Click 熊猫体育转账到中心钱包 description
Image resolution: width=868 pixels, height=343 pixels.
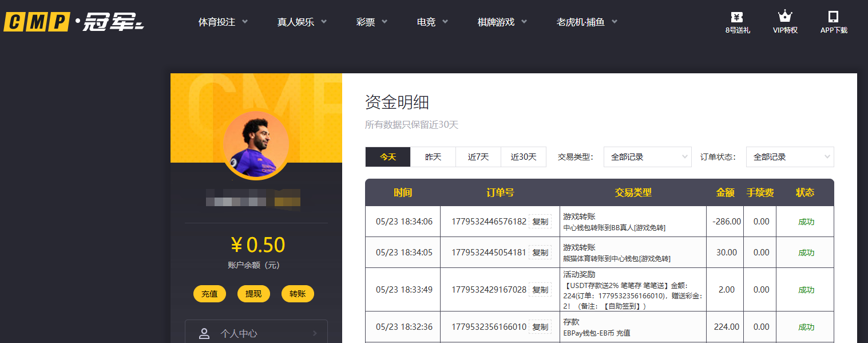pyautogui.click(x=617, y=258)
